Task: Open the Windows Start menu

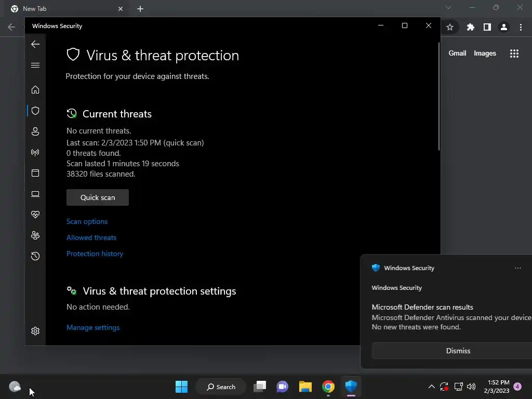Action: [181, 387]
